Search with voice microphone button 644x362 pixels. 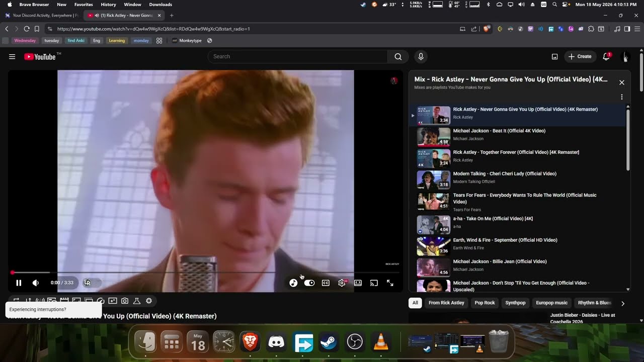coord(421,56)
